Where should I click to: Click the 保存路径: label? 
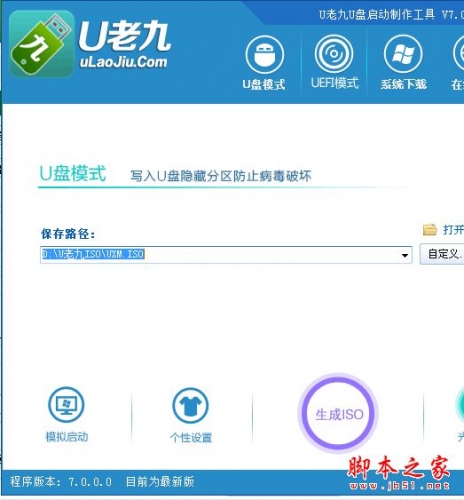click(68, 234)
